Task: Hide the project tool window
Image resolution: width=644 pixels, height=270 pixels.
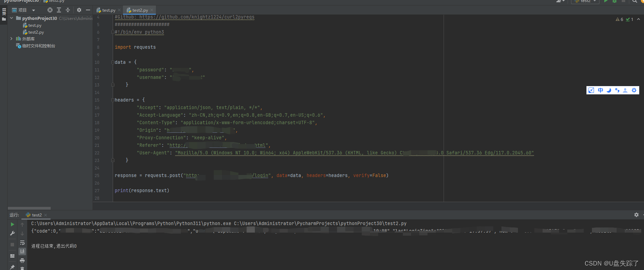Action: [88, 10]
